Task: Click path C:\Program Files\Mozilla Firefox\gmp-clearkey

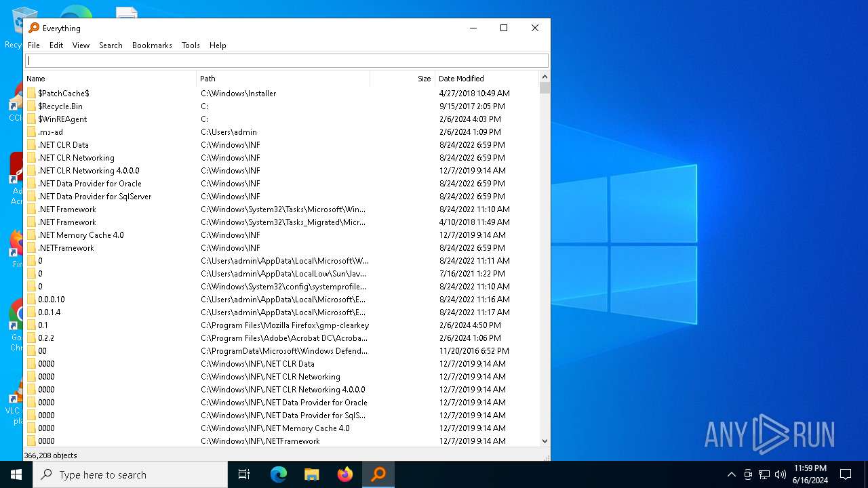Action: (285, 325)
